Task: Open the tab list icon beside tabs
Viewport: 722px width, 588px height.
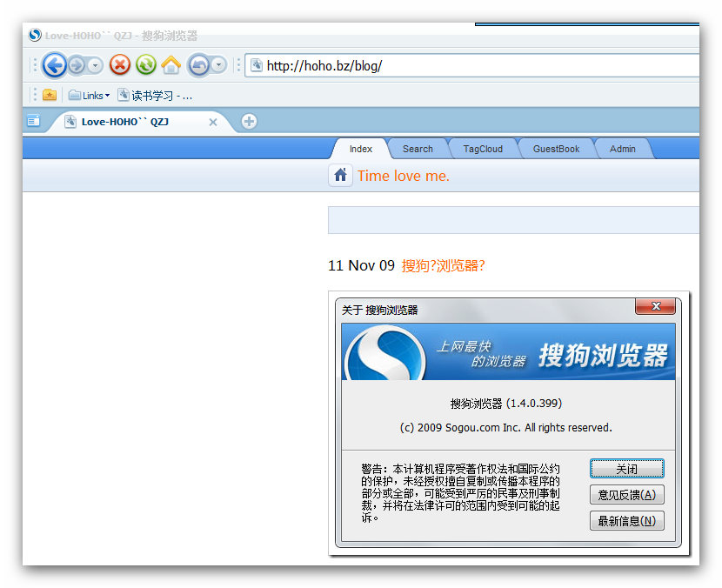Action: point(34,121)
